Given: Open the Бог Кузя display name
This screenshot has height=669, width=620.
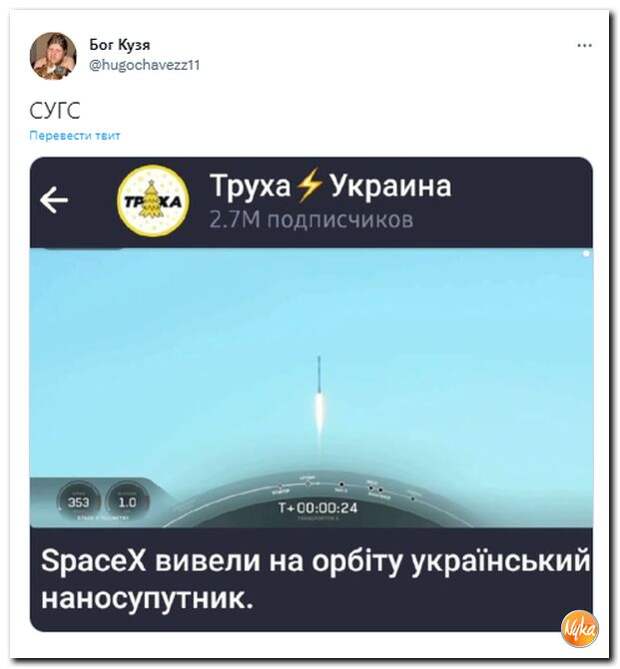Looking at the screenshot, I should pos(120,44).
